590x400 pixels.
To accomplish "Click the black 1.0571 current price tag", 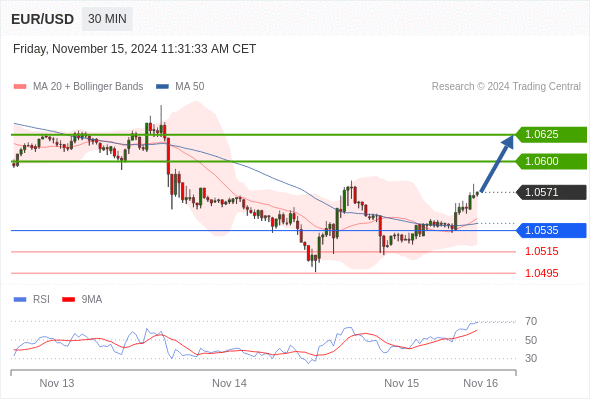I will tap(551, 192).
